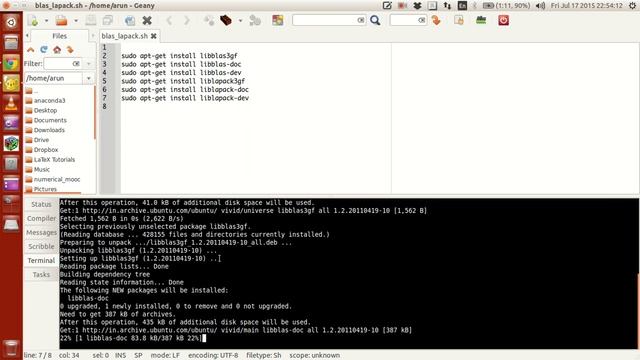
Task: Select the Files sidebar tab
Action: tap(60, 36)
